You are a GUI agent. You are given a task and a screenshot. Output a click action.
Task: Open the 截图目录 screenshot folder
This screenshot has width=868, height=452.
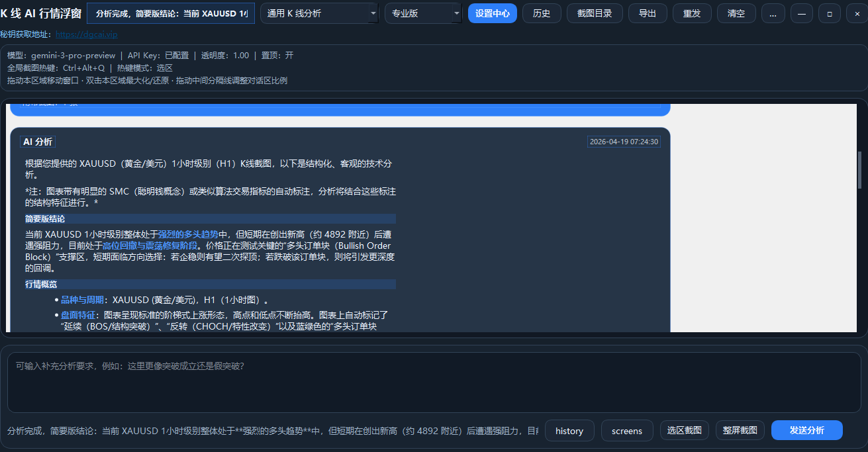(x=594, y=13)
